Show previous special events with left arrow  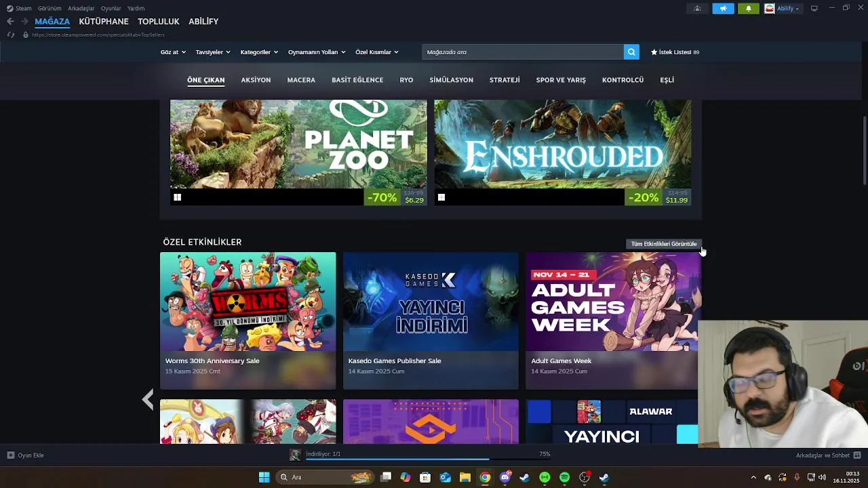pos(148,399)
